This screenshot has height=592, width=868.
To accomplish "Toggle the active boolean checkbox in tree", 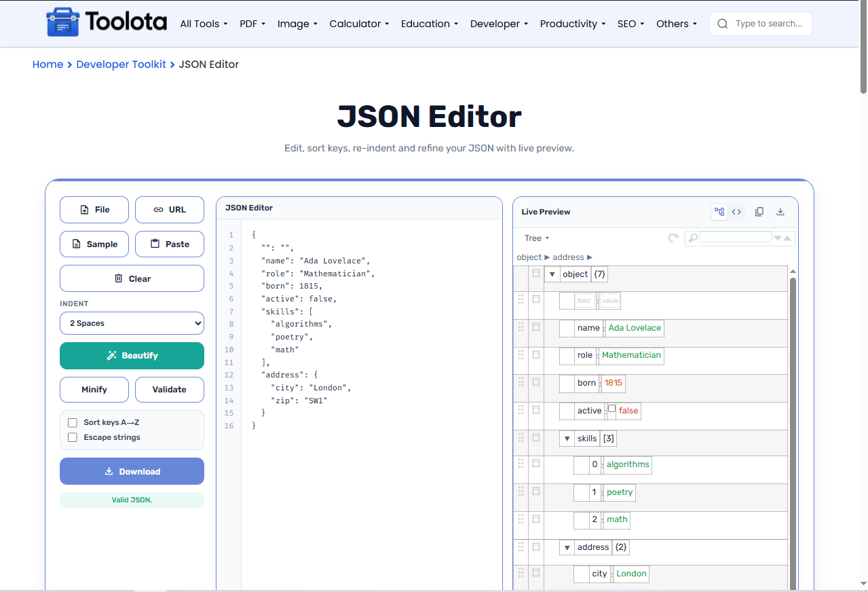I will 611,409.
